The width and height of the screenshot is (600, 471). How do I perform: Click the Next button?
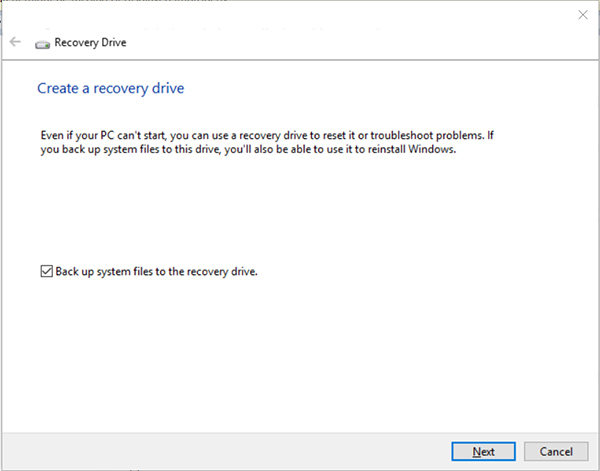[x=483, y=451]
